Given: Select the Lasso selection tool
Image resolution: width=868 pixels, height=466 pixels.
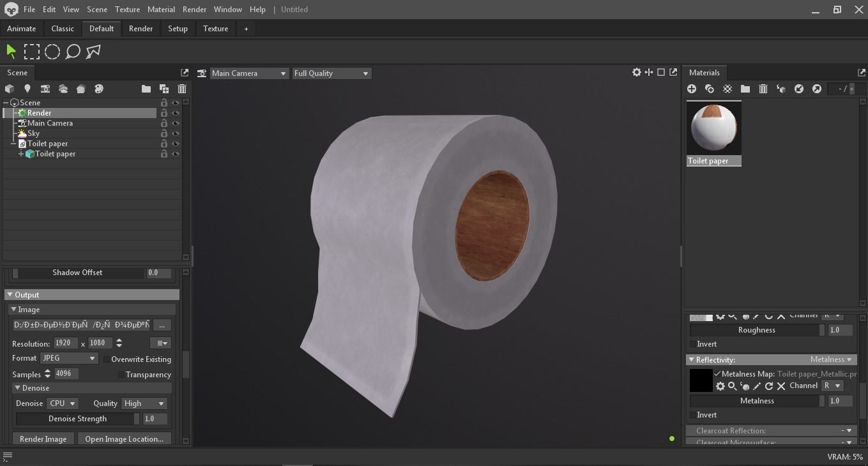Looking at the screenshot, I should point(72,51).
